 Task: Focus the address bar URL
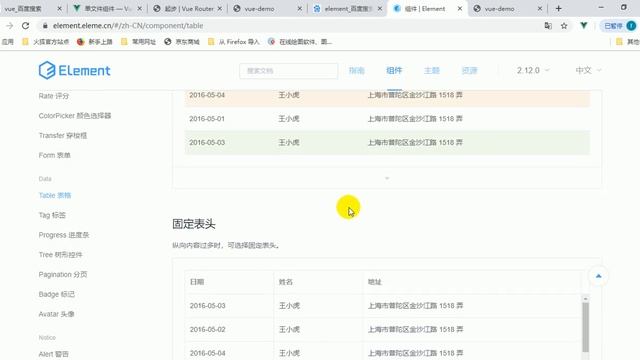tap(128, 26)
